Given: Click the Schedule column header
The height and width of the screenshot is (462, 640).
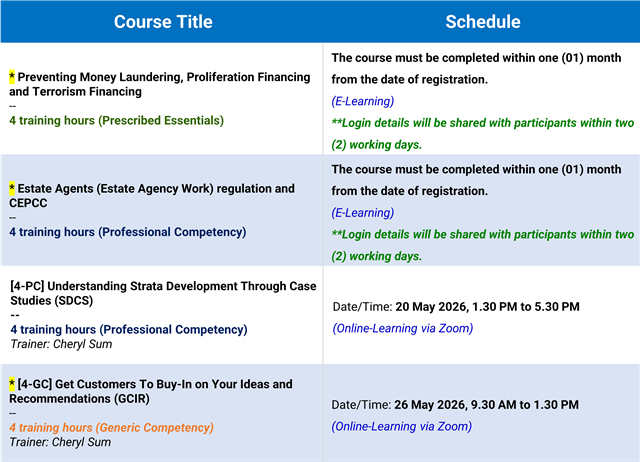Looking at the screenshot, I should point(482,21).
